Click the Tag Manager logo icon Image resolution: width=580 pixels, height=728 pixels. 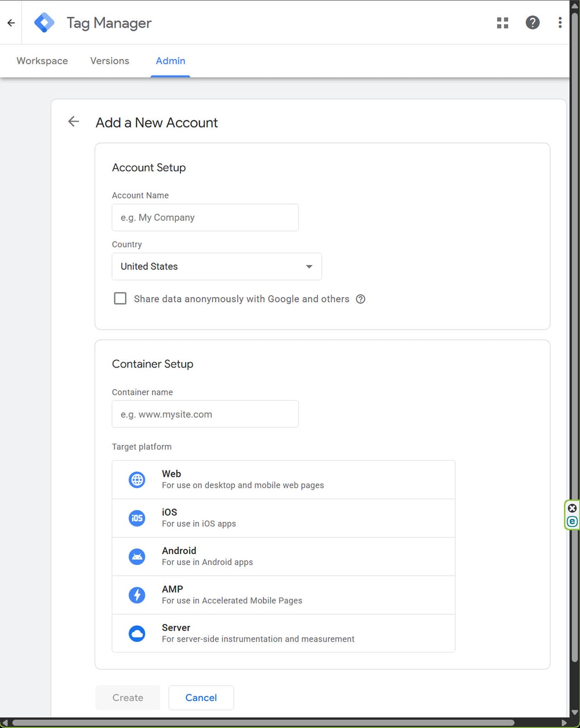tap(44, 23)
